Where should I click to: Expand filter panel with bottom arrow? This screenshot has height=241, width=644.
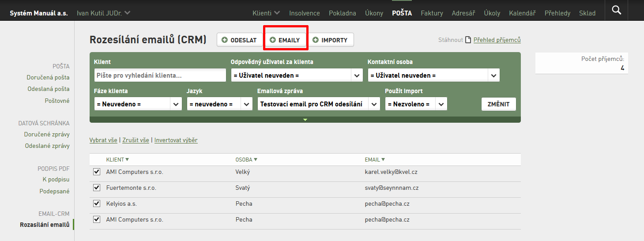point(305,120)
